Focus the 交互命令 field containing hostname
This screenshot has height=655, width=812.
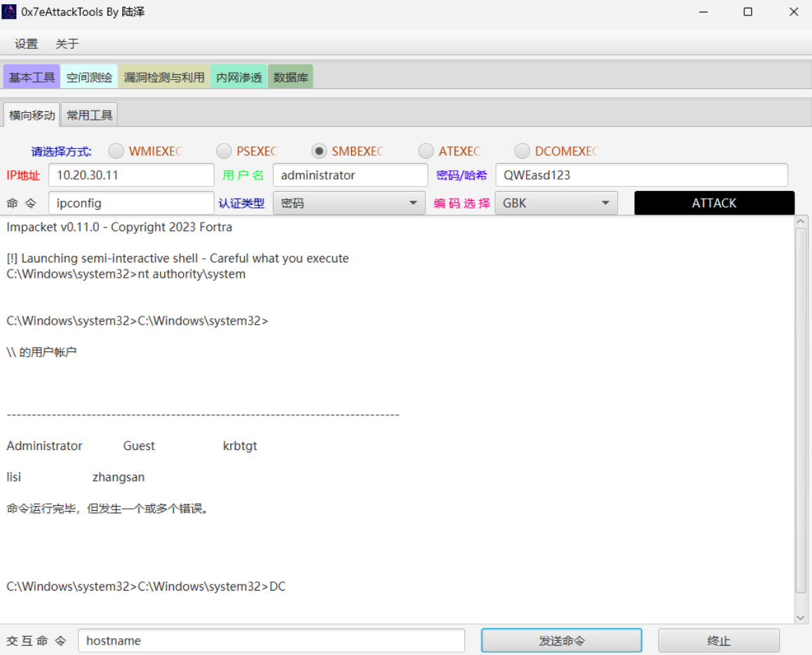tap(271, 640)
